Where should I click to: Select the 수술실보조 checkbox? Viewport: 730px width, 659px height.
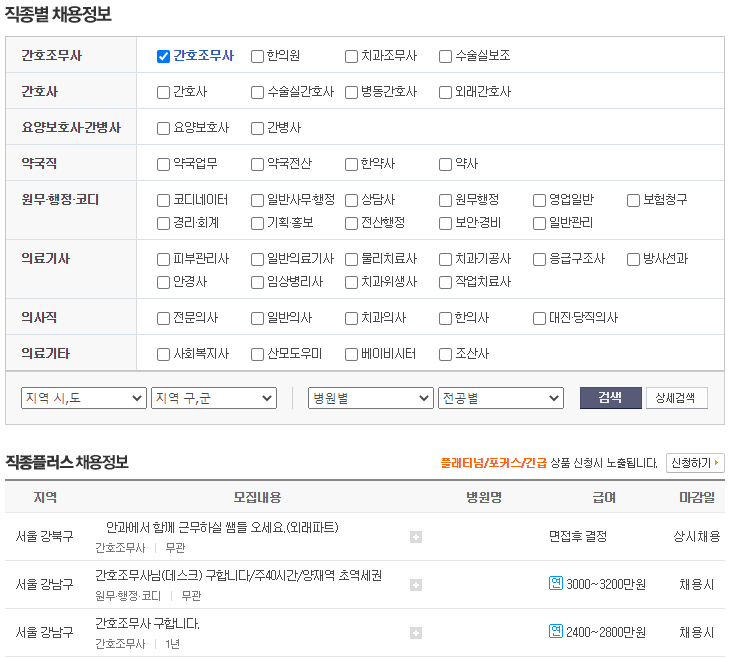pos(446,56)
